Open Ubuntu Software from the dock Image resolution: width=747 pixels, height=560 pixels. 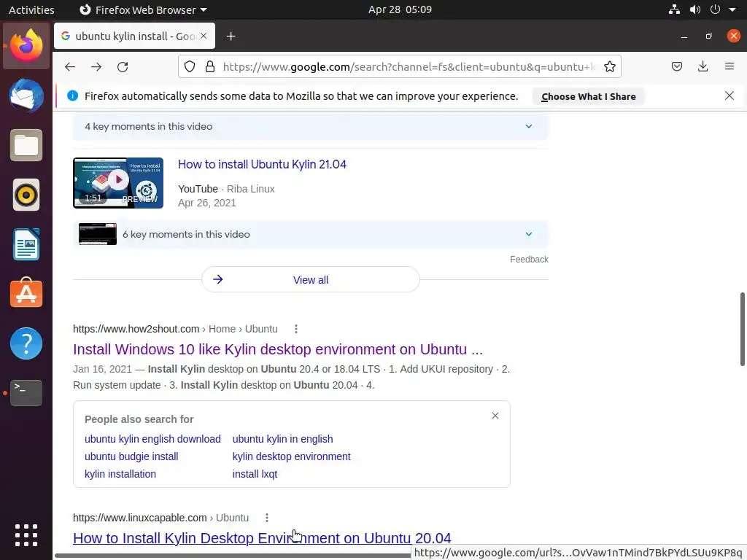(26, 293)
